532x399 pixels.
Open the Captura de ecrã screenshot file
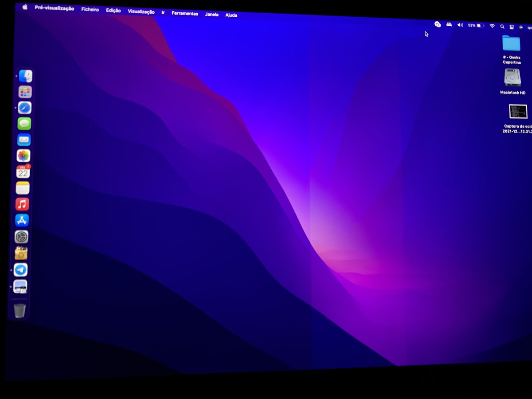click(x=518, y=112)
